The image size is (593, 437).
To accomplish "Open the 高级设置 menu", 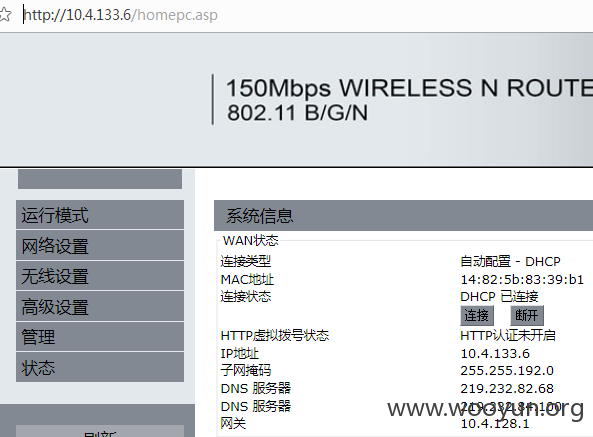I will [x=100, y=307].
